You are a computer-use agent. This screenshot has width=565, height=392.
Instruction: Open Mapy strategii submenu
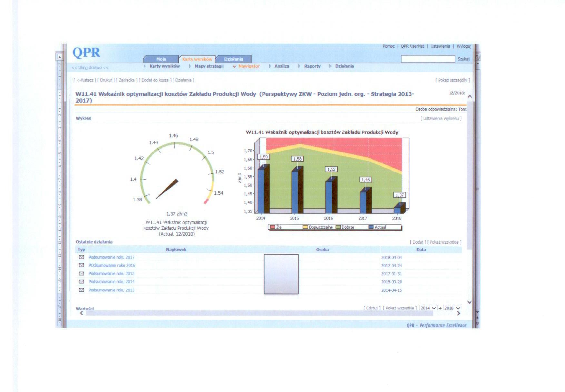coord(209,66)
